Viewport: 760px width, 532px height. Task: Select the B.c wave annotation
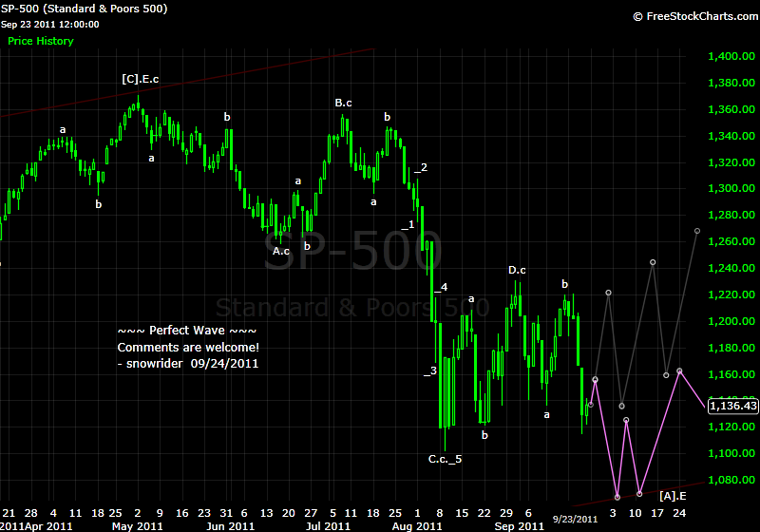343,103
